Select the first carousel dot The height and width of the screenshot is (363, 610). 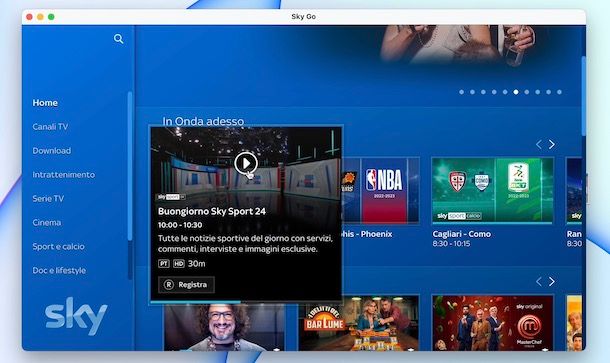pyautogui.click(x=461, y=92)
